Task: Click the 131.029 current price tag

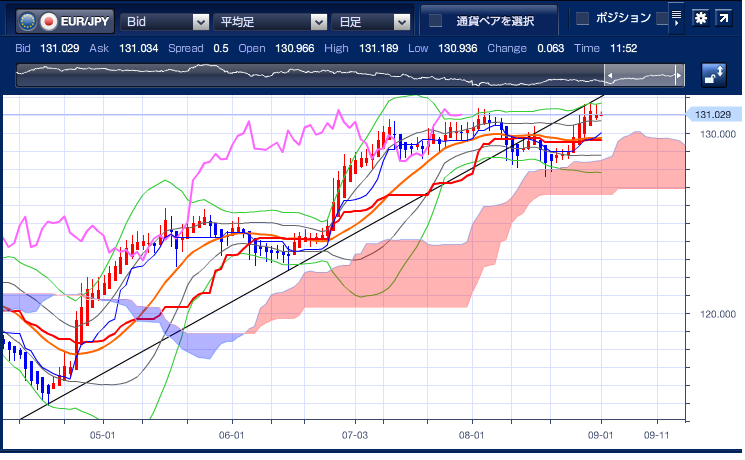Action: (x=713, y=115)
